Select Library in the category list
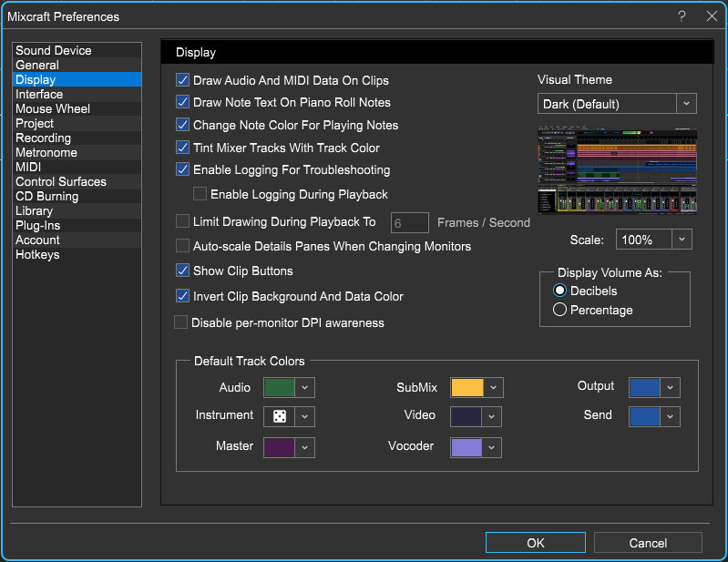 click(77, 210)
